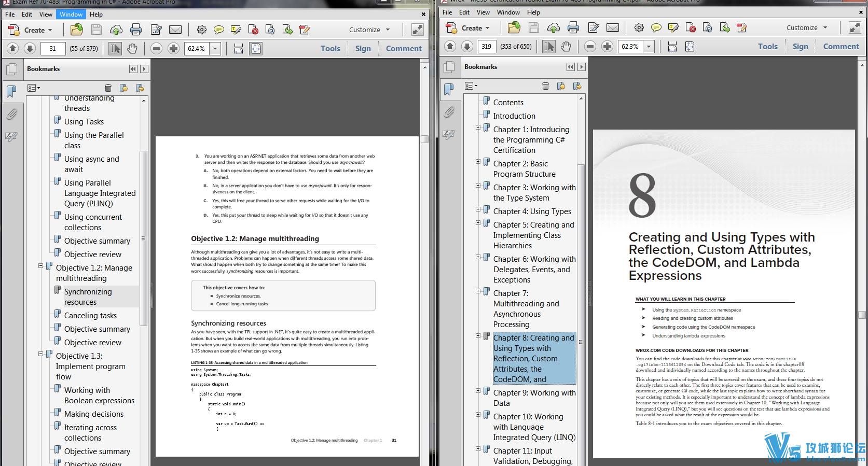The height and width of the screenshot is (466, 868).
Task: Open Window menu in left window
Action: point(71,14)
